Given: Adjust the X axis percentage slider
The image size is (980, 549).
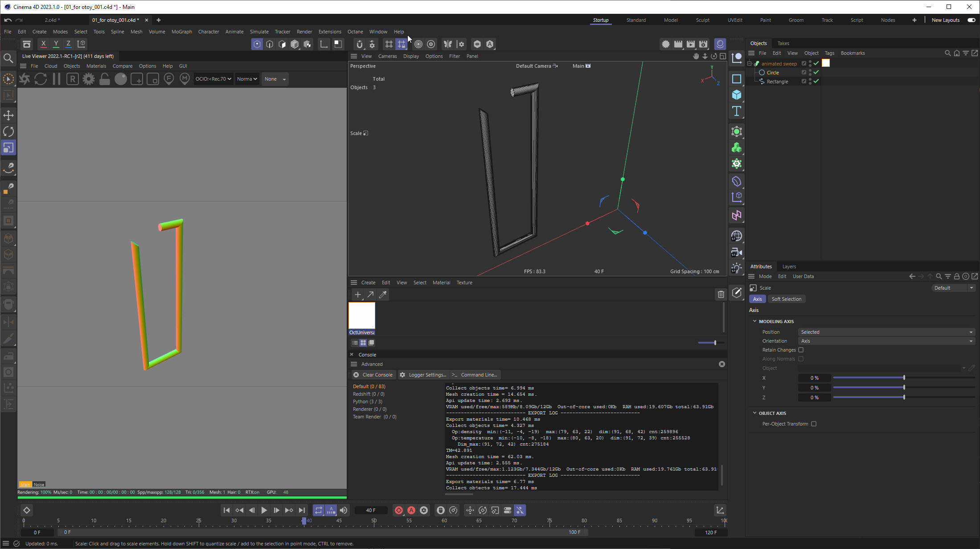Looking at the screenshot, I should pos(903,378).
